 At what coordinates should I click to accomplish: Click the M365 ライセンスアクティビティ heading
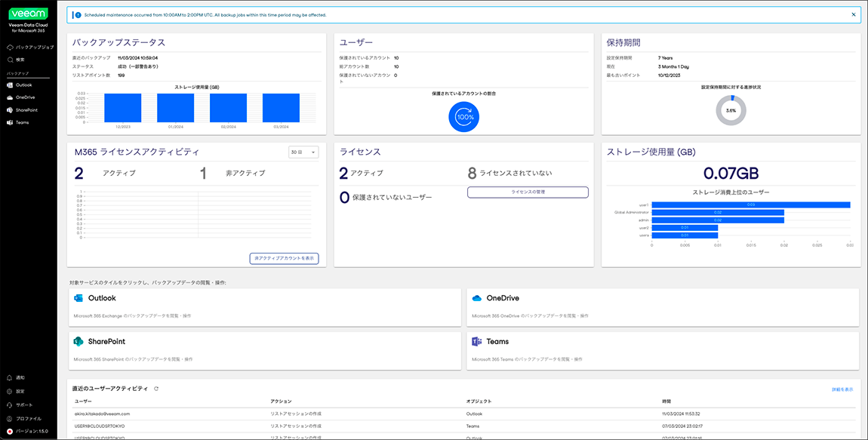coord(137,152)
